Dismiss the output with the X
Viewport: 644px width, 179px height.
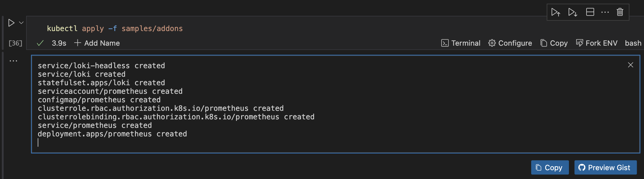[630, 65]
